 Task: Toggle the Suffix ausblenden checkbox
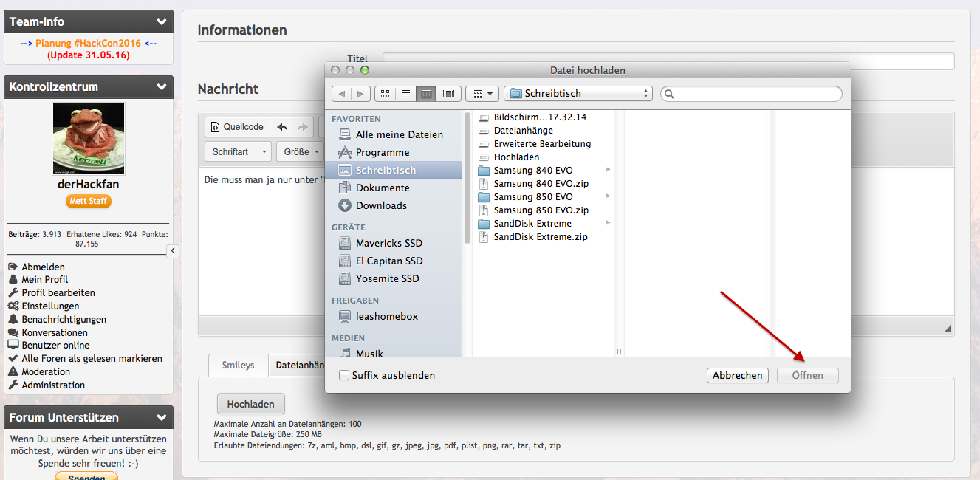(x=344, y=375)
